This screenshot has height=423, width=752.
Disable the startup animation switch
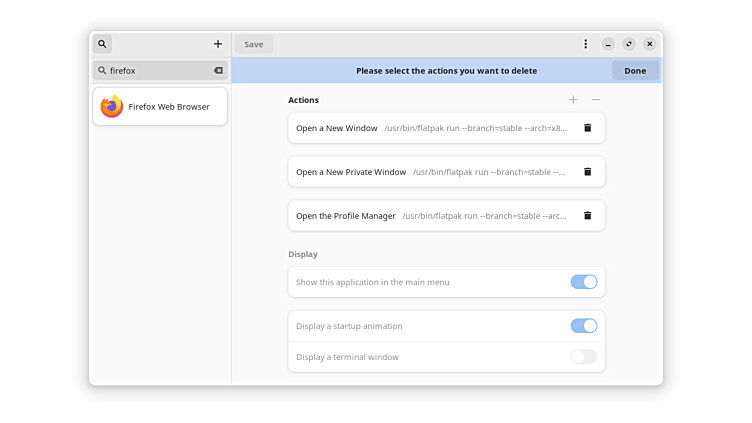pyautogui.click(x=584, y=326)
